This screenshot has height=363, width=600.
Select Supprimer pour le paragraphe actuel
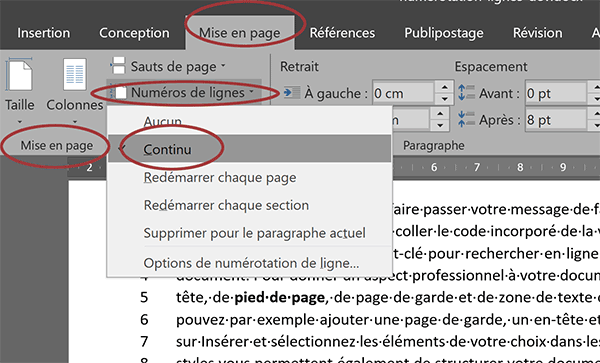pyautogui.click(x=249, y=233)
